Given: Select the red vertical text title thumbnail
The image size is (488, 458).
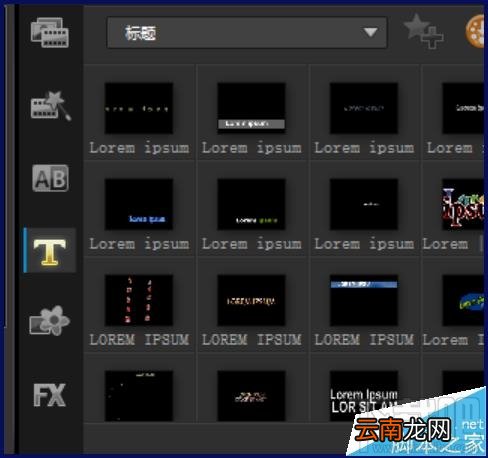Looking at the screenshot, I should [x=139, y=300].
